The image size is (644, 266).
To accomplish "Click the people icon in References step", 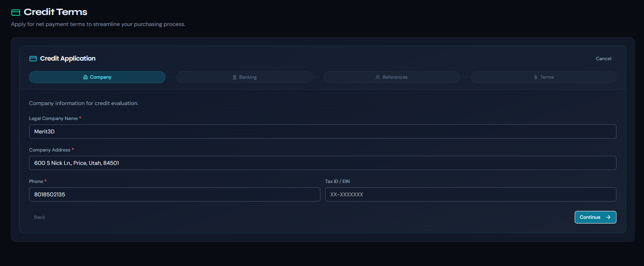I will click(378, 77).
